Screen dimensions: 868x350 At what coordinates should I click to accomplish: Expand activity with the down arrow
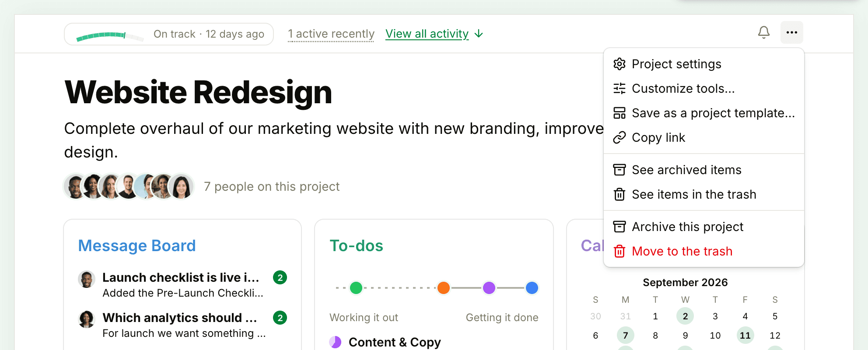(x=479, y=34)
